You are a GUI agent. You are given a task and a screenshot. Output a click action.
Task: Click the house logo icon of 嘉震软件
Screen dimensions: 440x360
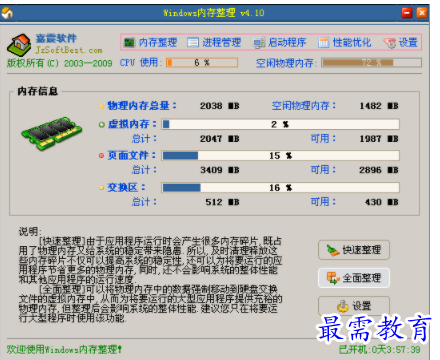point(19,45)
